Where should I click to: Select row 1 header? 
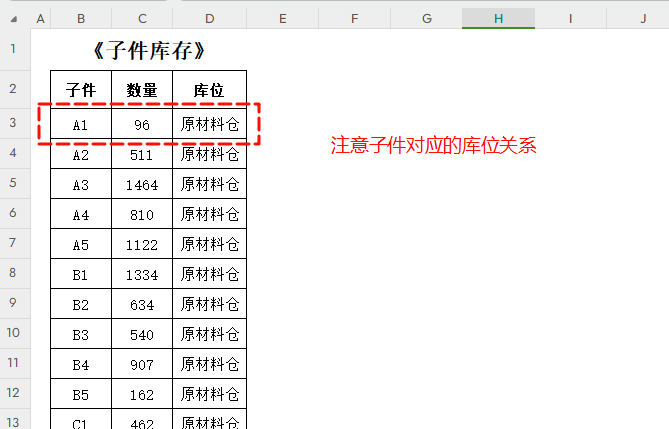tap(13, 49)
